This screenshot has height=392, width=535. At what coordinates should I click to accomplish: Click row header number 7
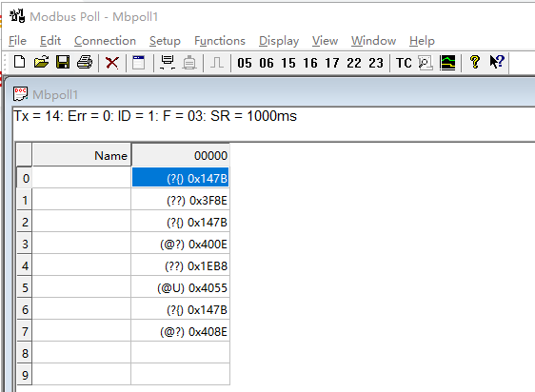tap(25, 331)
